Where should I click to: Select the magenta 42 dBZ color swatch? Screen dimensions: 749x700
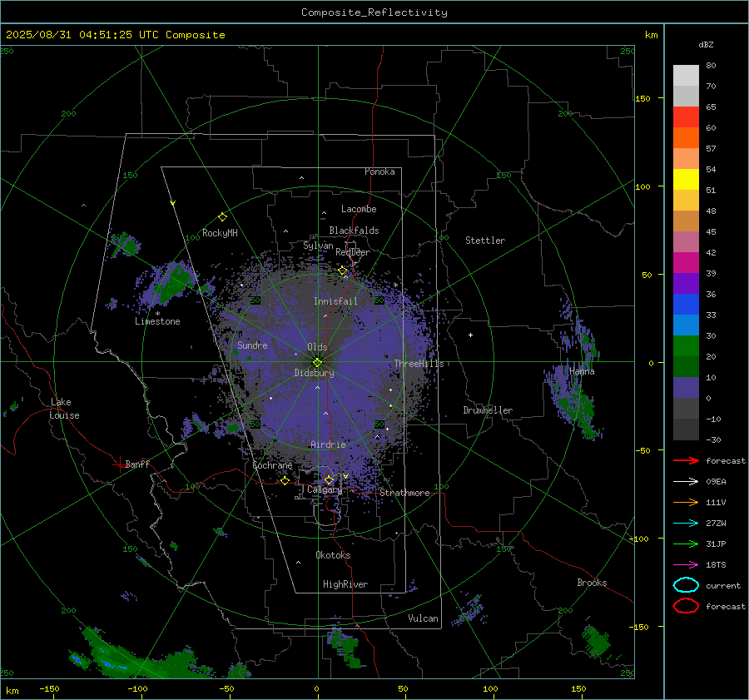point(686,262)
